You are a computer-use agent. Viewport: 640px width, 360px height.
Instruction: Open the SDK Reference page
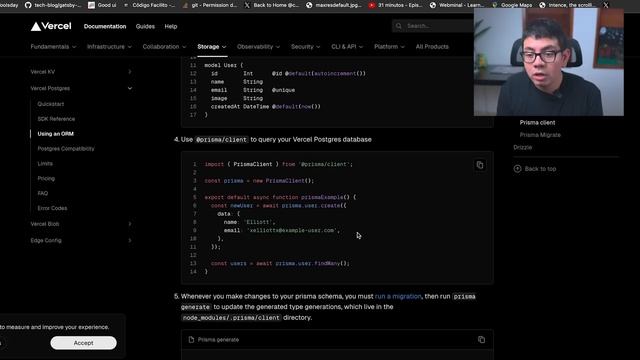[x=56, y=119]
